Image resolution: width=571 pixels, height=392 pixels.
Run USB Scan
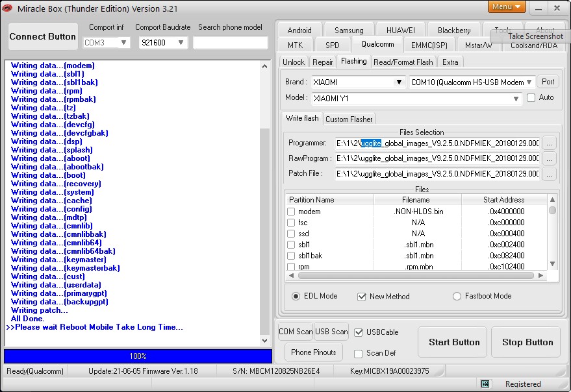(x=331, y=332)
